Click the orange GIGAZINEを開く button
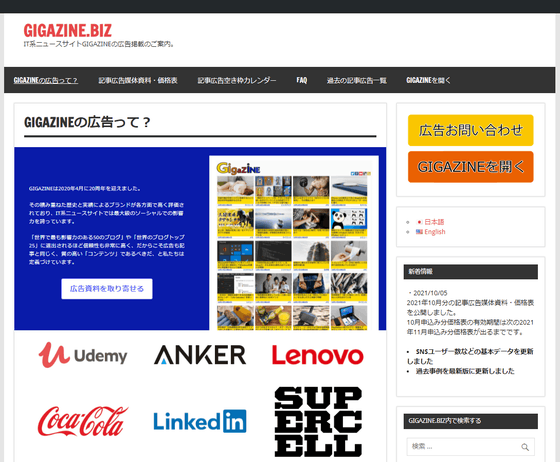 471,167
